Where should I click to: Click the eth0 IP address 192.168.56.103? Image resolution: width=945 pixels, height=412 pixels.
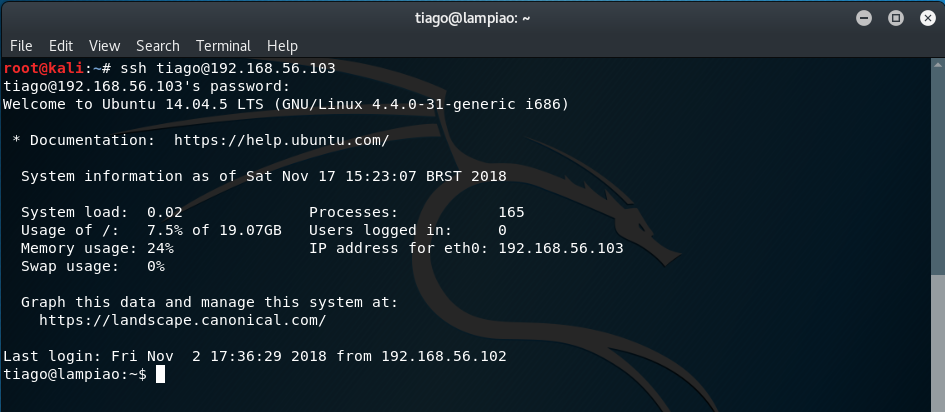pos(560,248)
